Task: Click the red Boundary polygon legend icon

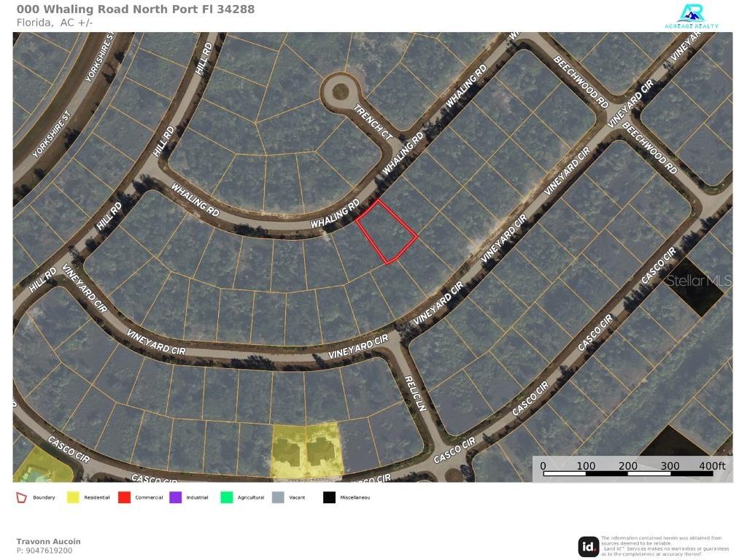Action: click(22, 497)
